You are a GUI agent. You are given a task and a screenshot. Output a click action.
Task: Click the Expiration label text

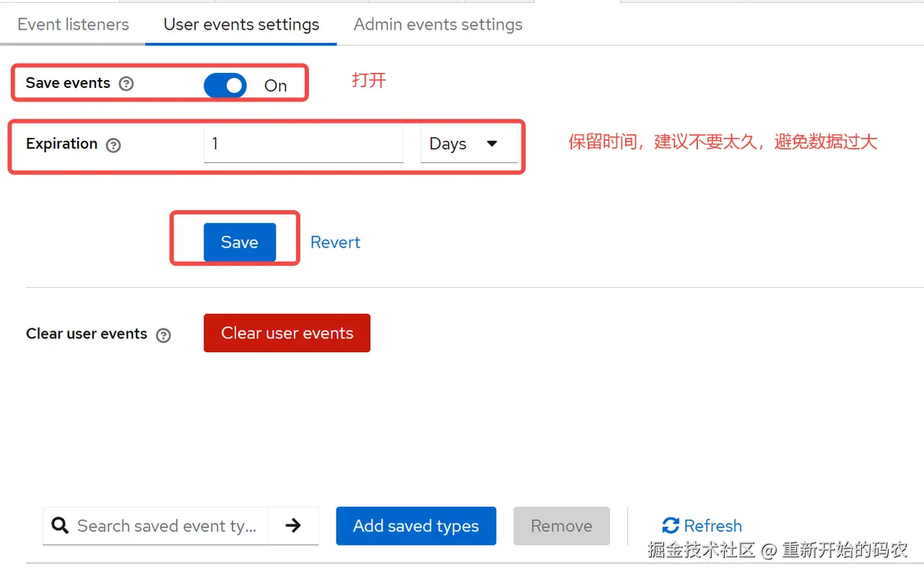(61, 144)
